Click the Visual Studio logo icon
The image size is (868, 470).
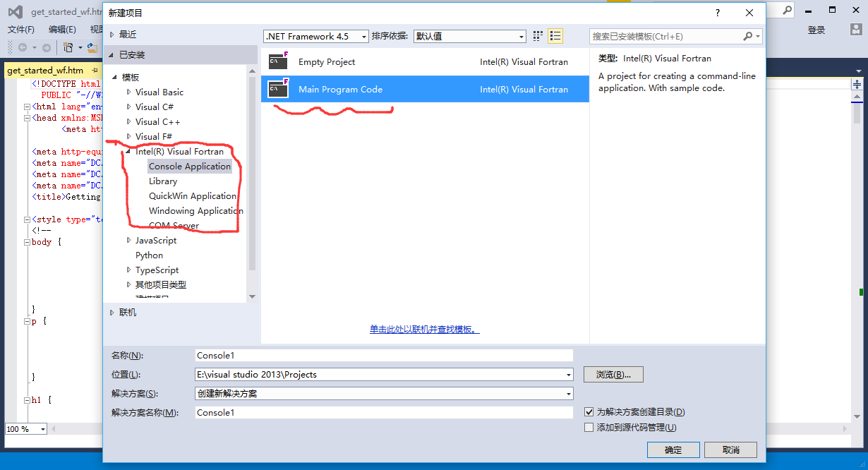15,12
